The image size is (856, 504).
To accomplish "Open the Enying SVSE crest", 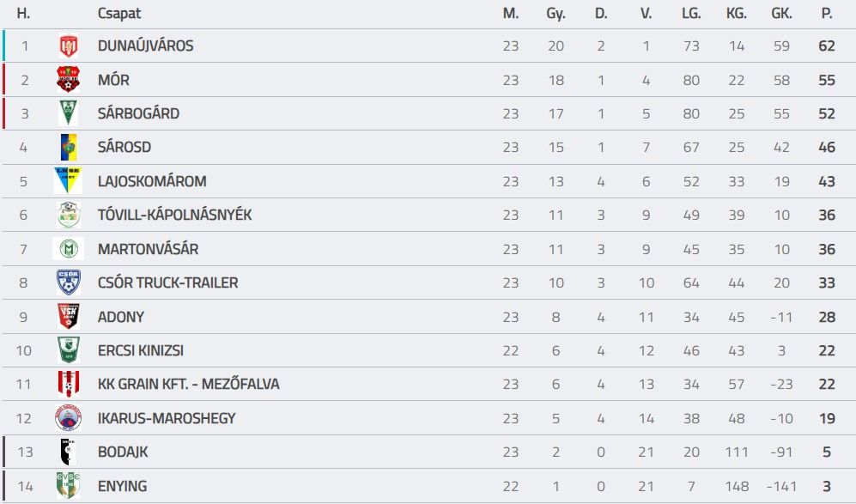I will (x=68, y=485).
